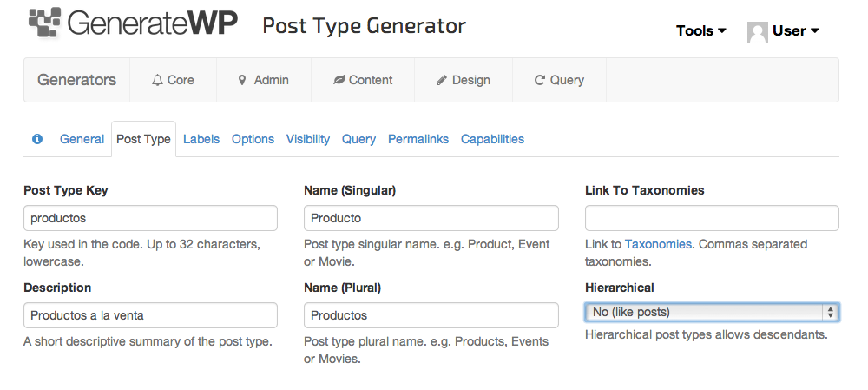Focus the Post Type Key field
The image size is (868, 390).
click(150, 218)
